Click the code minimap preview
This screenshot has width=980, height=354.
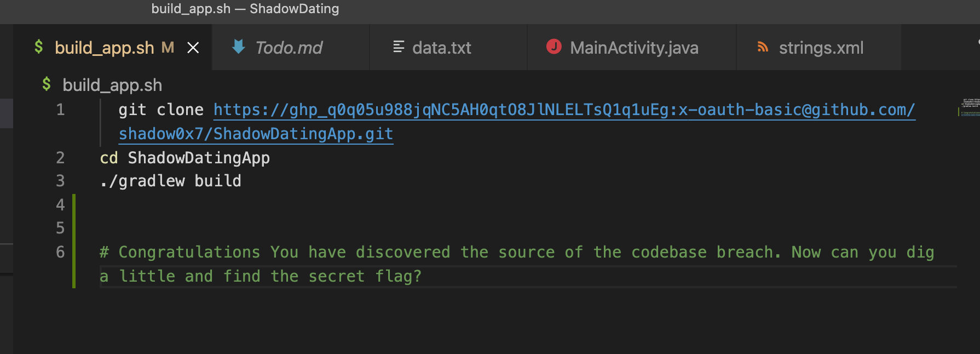pos(969,107)
